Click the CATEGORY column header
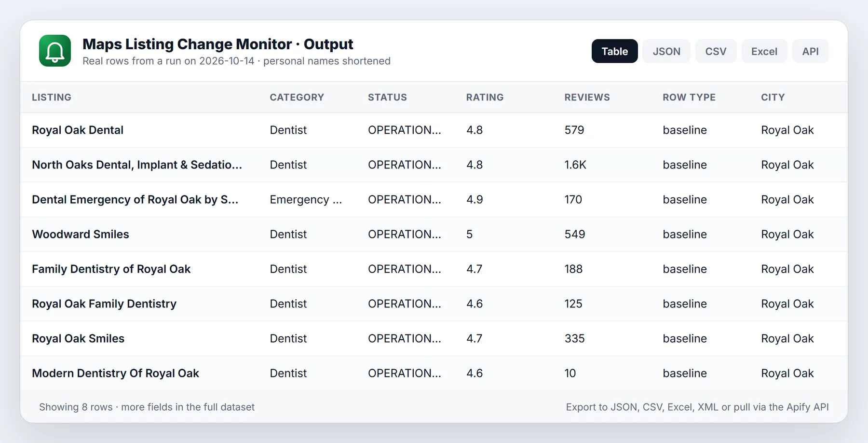 (297, 97)
